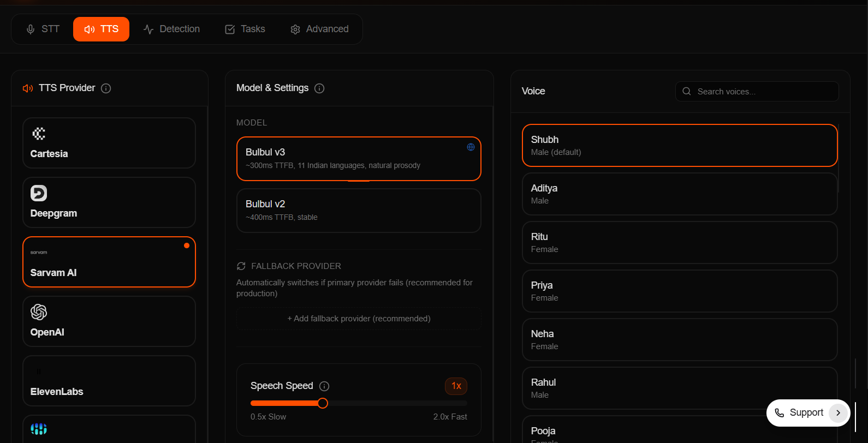Click the Cartesia logo icon
This screenshot has height=443, width=868.
[x=39, y=134]
